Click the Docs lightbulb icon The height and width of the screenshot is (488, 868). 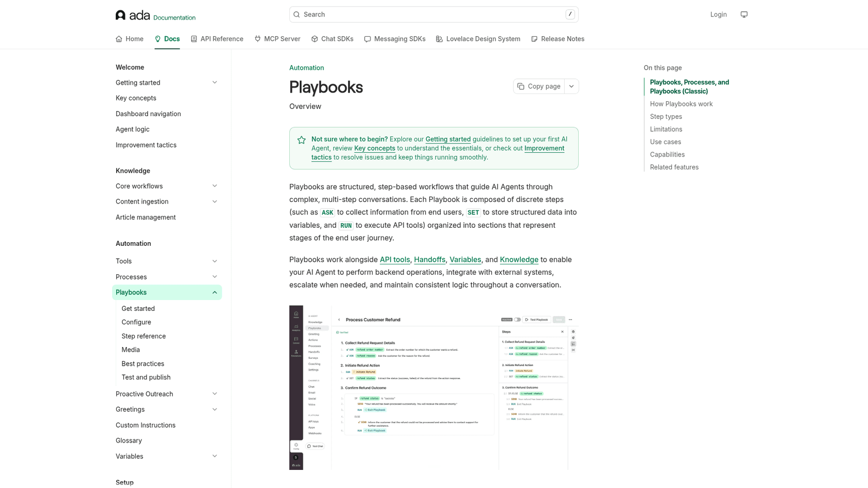[x=158, y=39]
